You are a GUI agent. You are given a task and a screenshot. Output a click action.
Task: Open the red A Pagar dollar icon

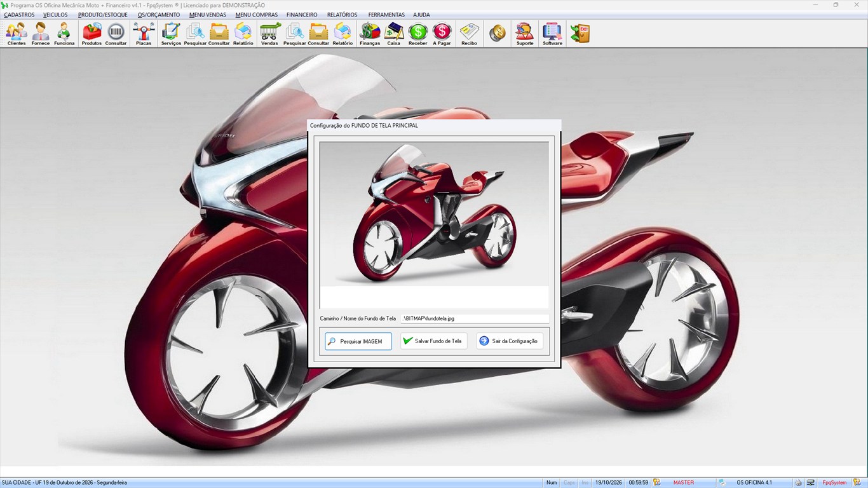pos(442,34)
